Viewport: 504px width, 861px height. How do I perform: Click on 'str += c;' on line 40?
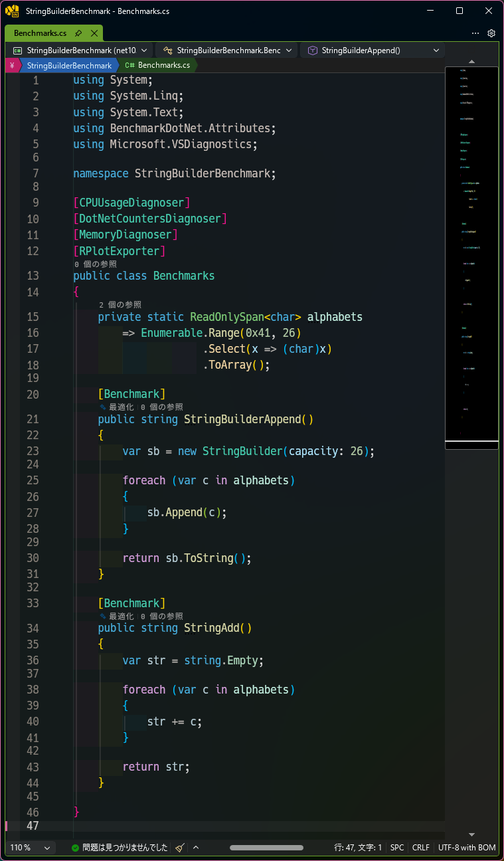175,722
